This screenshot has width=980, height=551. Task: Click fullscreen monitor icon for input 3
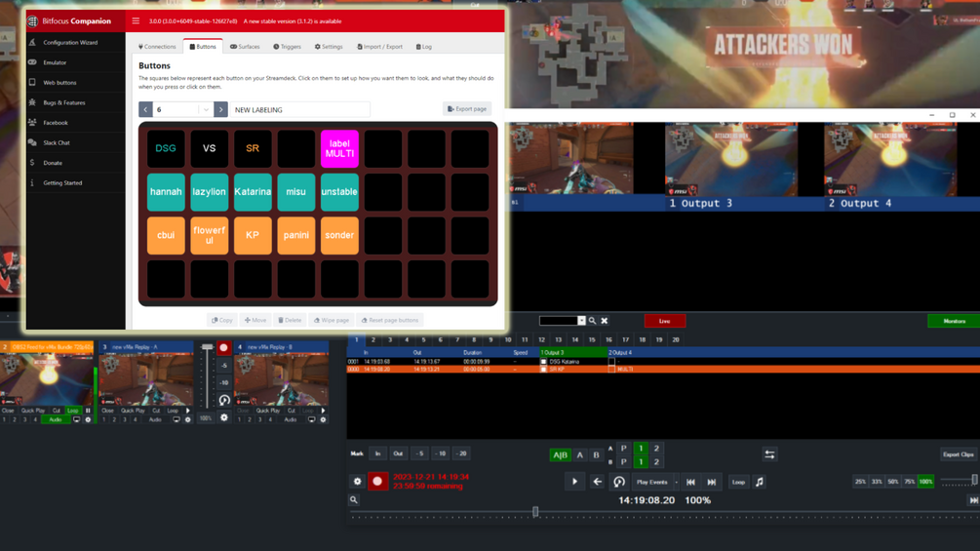176,419
